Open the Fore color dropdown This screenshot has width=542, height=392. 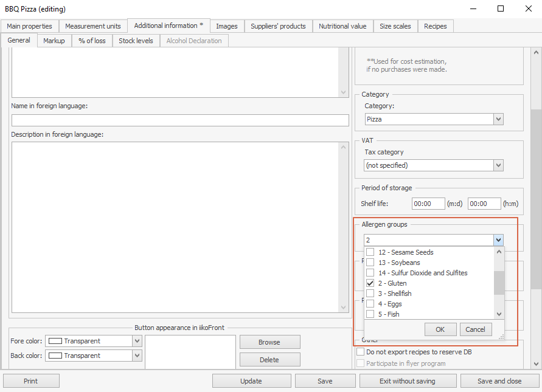pyautogui.click(x=137, y=341)
